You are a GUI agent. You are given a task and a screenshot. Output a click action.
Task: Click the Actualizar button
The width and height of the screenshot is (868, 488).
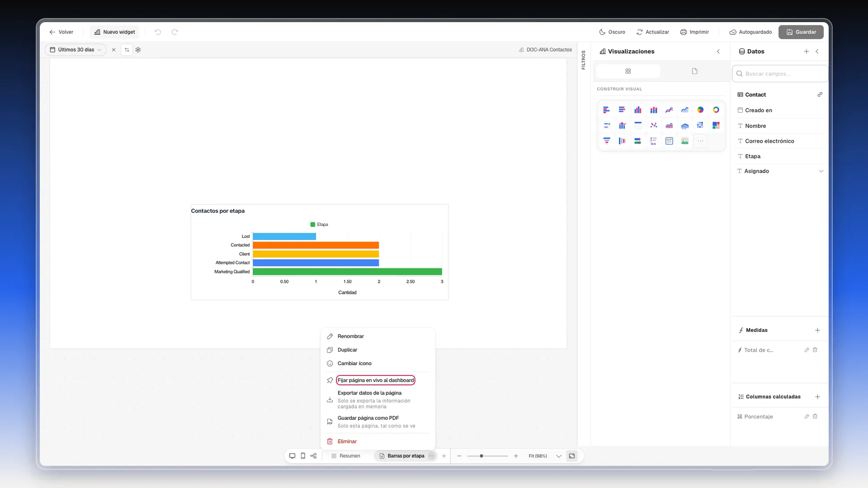pyautogui.click(x=652, y=32)
